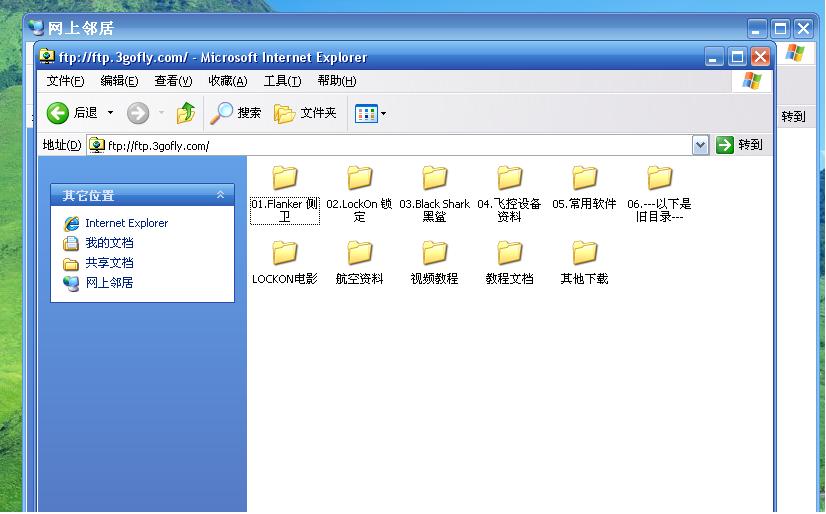Click the greyed Forward arrow icon
The width and height of the screenshot is (826, 514).
(138, 113)
